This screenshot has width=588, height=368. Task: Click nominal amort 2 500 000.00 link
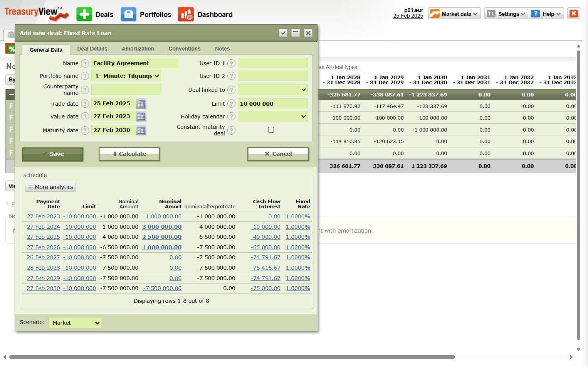162,237
